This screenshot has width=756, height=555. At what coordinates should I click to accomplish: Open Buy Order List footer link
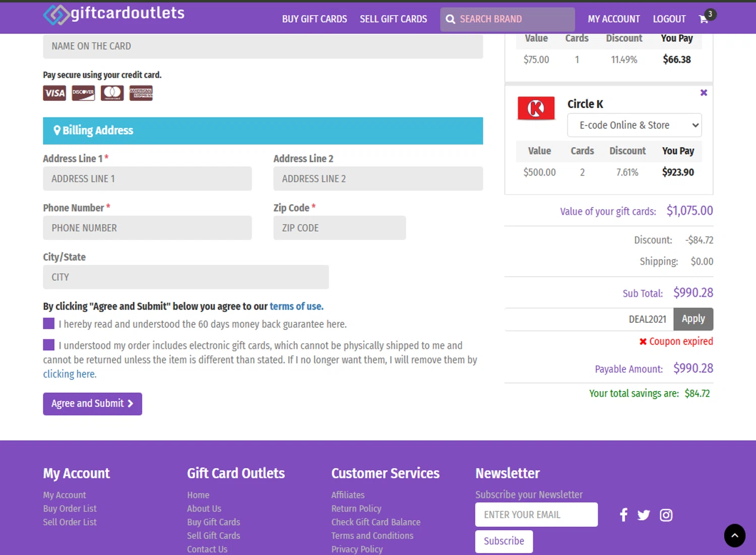(70, 509)
